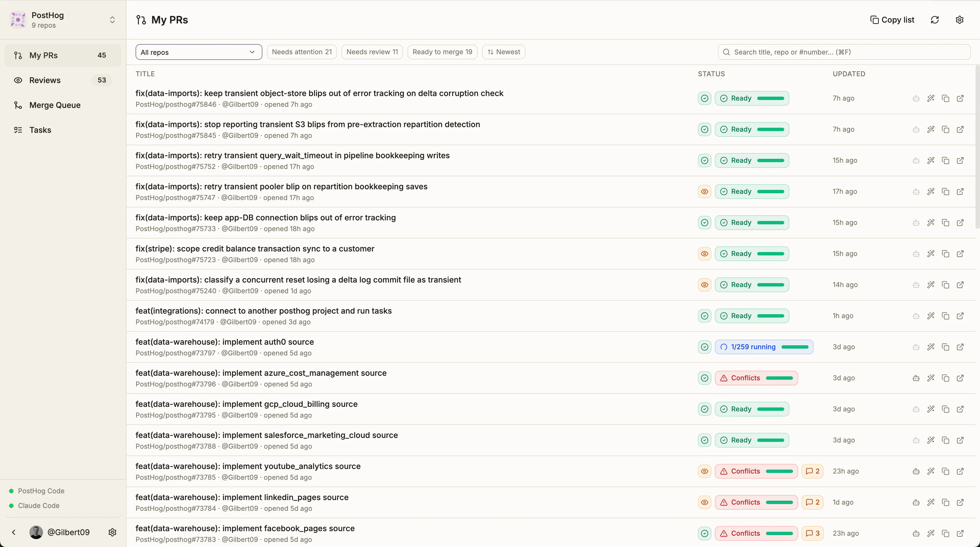Click the magic wand icon for PR #75733

931,223
